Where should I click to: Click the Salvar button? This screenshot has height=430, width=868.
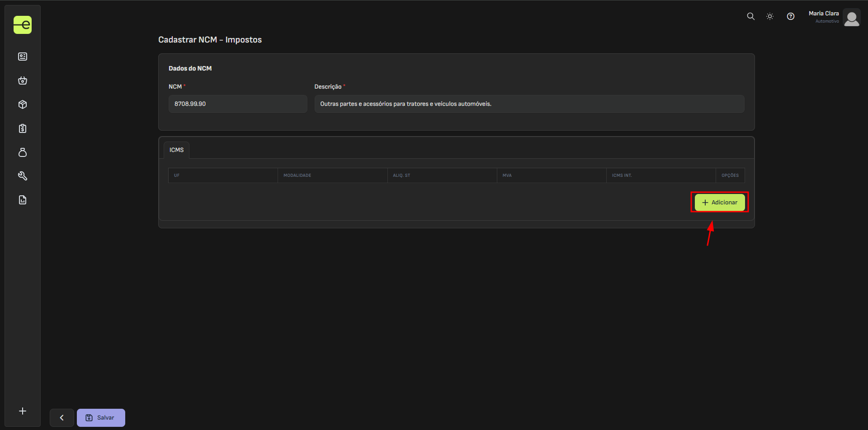click(101, 418)
